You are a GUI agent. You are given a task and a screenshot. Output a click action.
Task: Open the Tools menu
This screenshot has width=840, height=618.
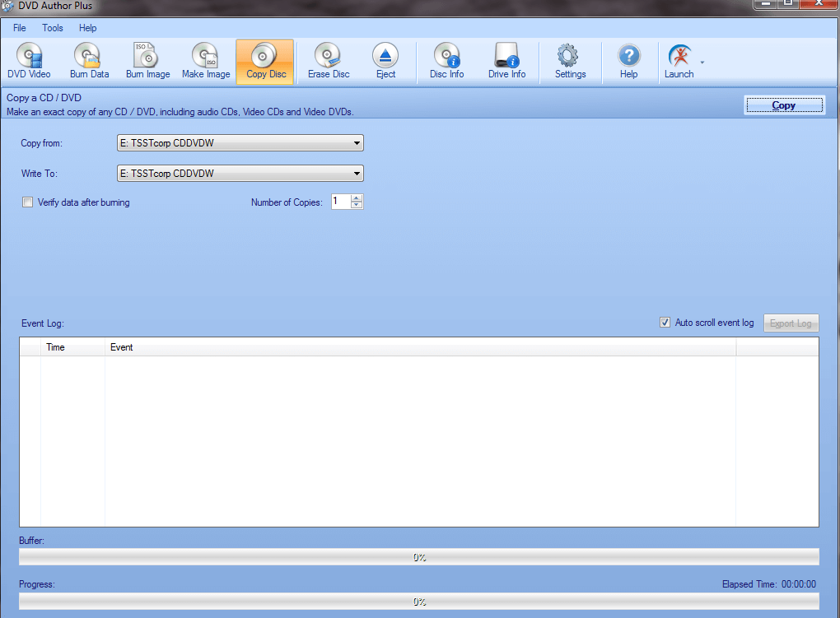pyautogui.click(x=53, y=28)
